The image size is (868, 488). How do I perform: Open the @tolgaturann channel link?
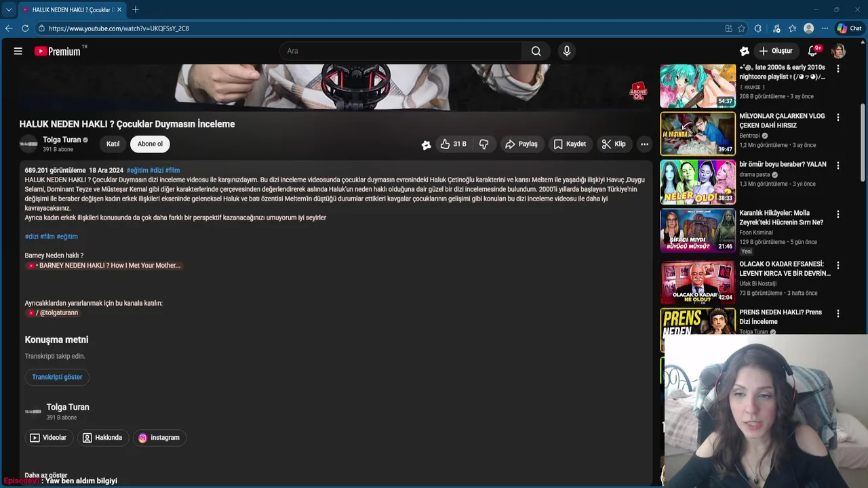click(x=54, y=313)
